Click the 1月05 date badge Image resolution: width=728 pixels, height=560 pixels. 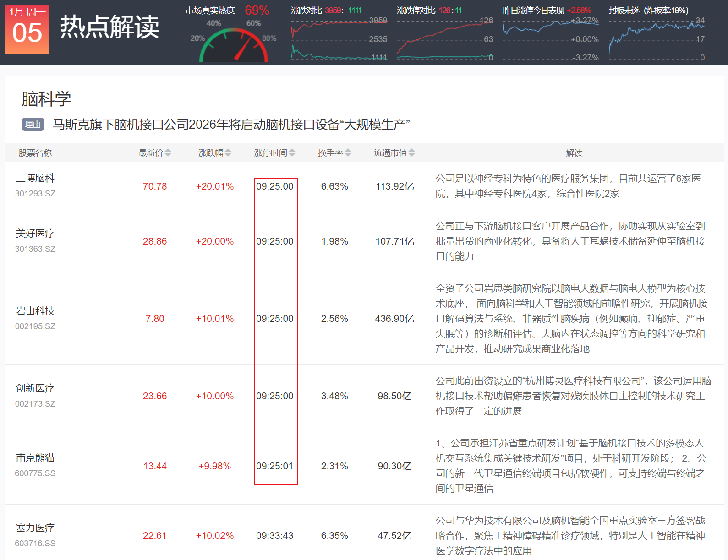(27, 29)
